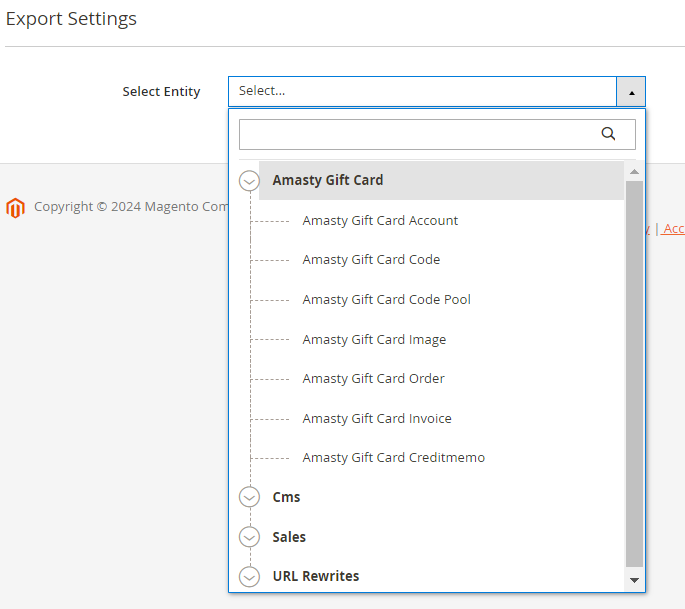Click the search magnifier icon

[608, 134]
